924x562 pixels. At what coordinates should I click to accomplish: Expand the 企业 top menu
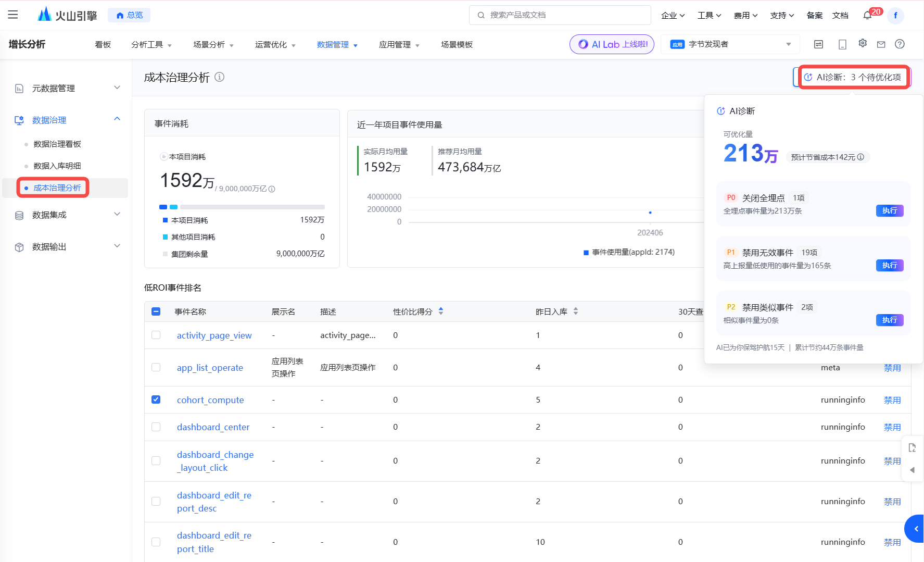[x=673, y=15]
